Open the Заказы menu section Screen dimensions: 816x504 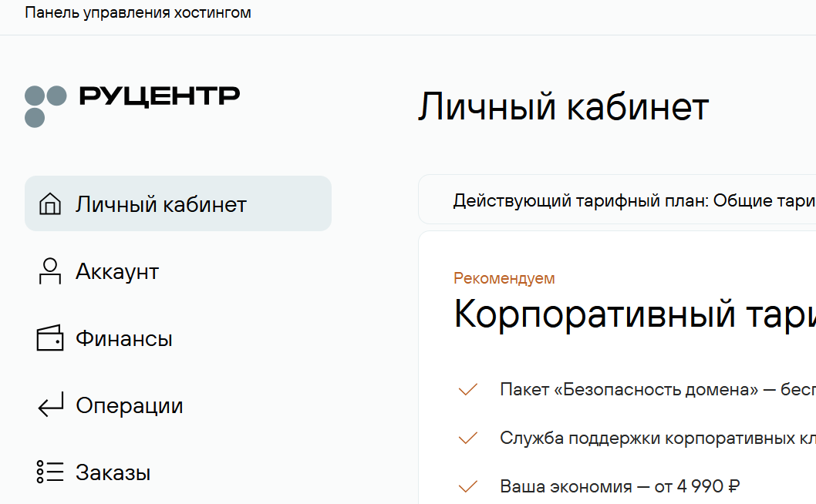113,472
